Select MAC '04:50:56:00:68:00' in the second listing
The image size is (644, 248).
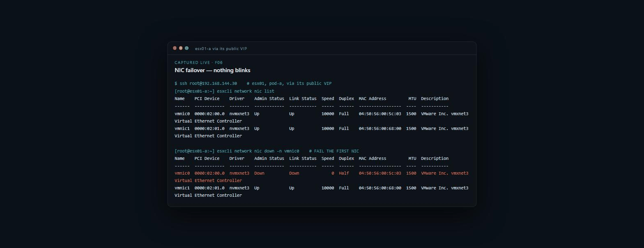[380, 188]
